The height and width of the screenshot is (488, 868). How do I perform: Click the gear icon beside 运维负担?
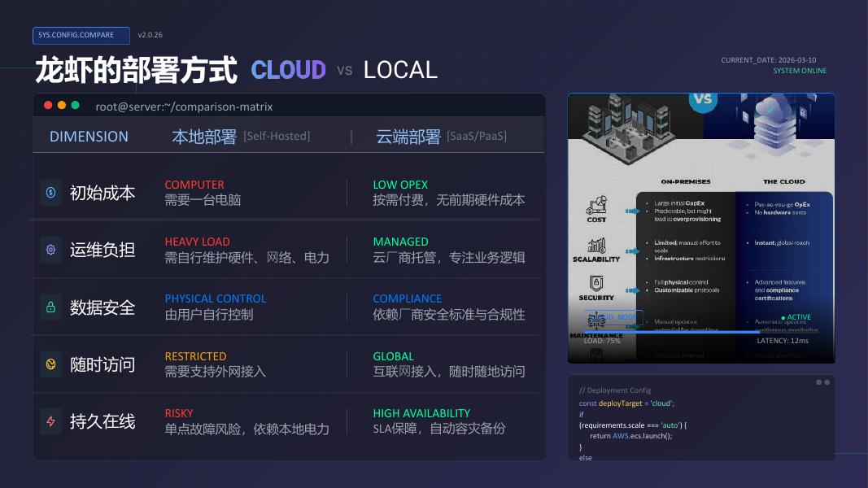click(x=51, y=250)
